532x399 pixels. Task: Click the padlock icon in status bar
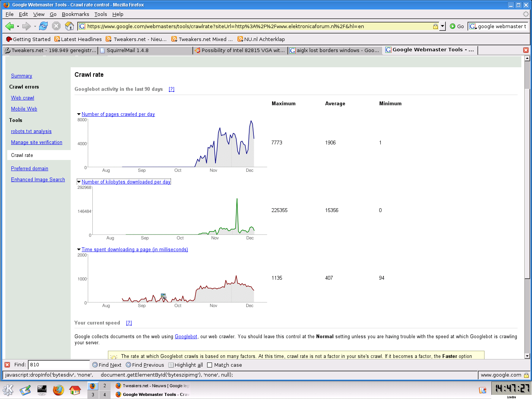[x=526, y=375]
